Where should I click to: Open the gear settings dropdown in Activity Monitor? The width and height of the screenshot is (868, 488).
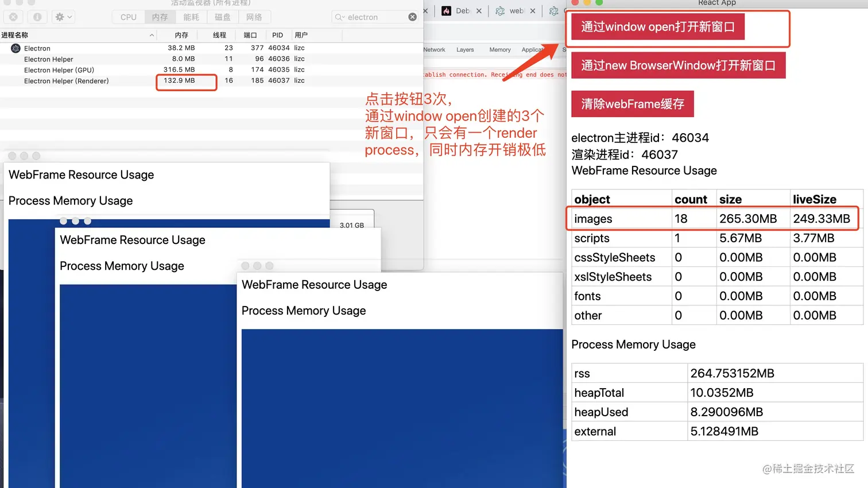click(63, 17)
